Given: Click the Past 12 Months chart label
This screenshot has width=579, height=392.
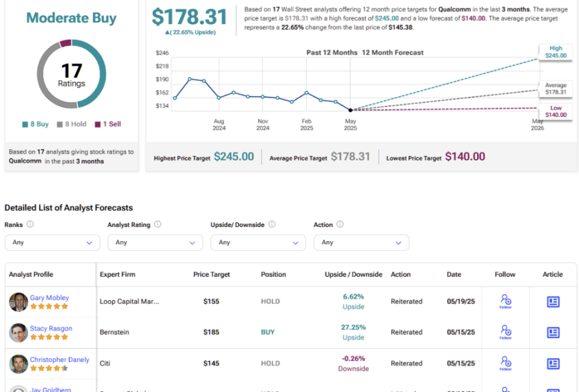Looking at the screenshot, I should [x=332, y=52].
